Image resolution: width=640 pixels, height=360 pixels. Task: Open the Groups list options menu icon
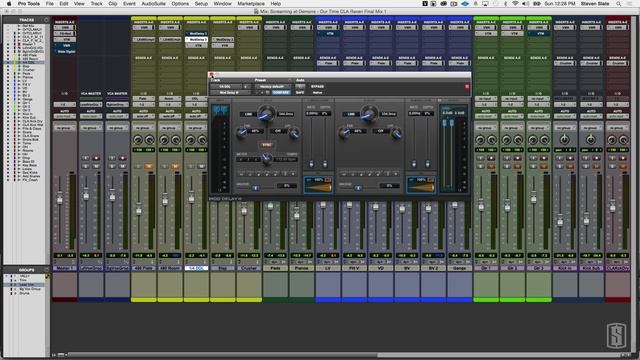click(46, 270)
